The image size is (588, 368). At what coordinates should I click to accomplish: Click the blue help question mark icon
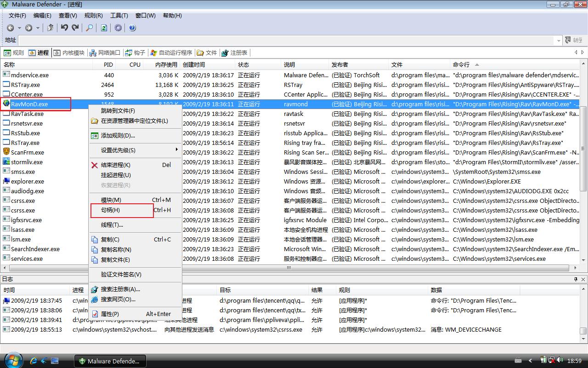coord(132,28)
